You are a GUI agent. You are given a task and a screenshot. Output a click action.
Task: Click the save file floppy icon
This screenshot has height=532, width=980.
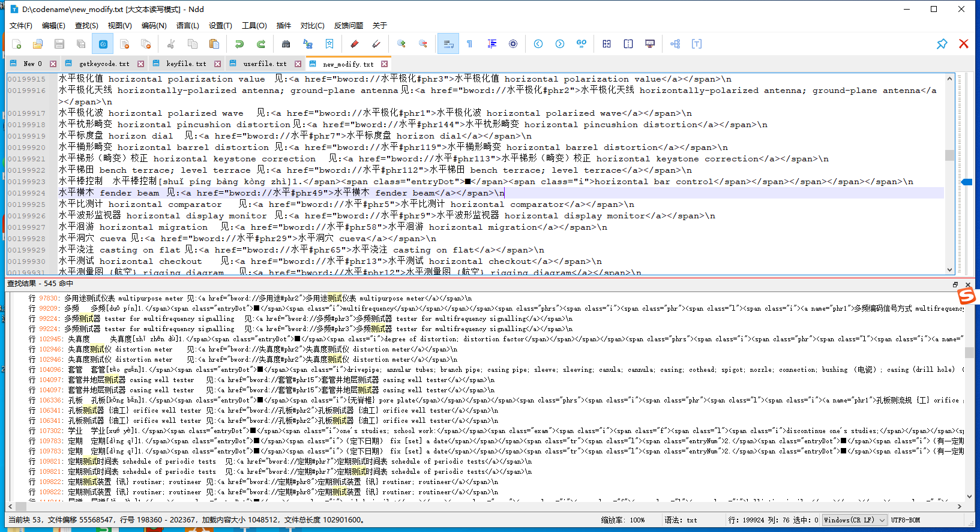click(59, 44)
